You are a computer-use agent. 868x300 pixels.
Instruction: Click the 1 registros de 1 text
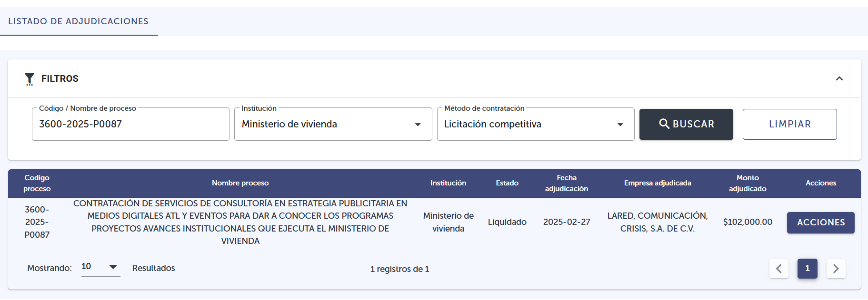(x=400, y=269)
